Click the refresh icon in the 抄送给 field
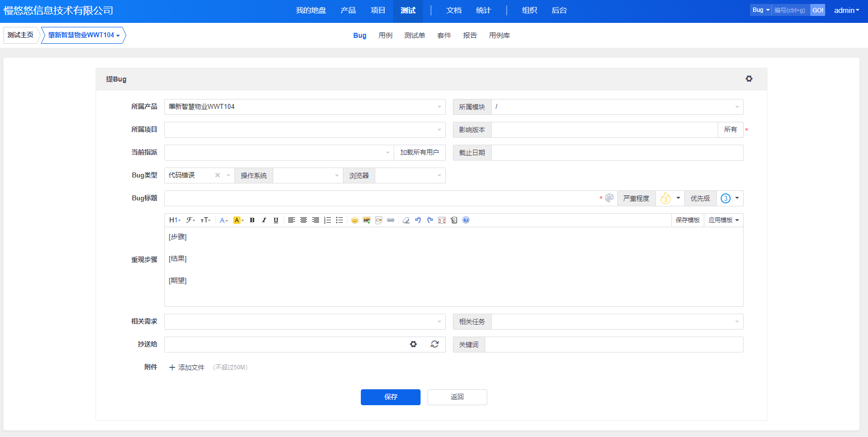The image size is (868, 437). point(434,344)
